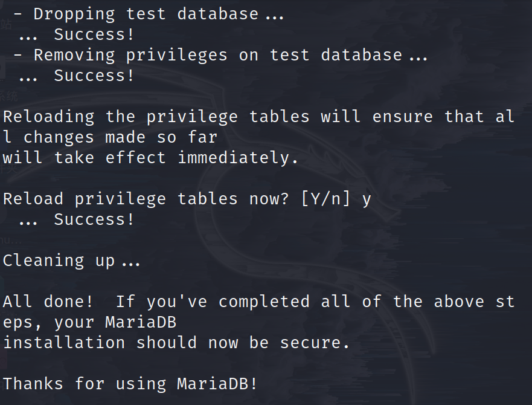Click the 'will take effect immediately.' line
Image resolution: width=532 pixels, height=405 pixels.
coord(150,158)
